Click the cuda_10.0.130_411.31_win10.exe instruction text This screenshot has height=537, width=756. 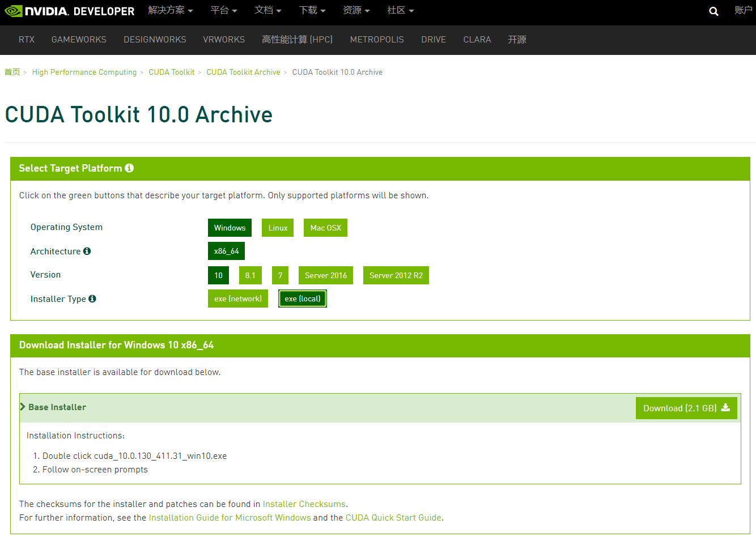click(160, 456)
